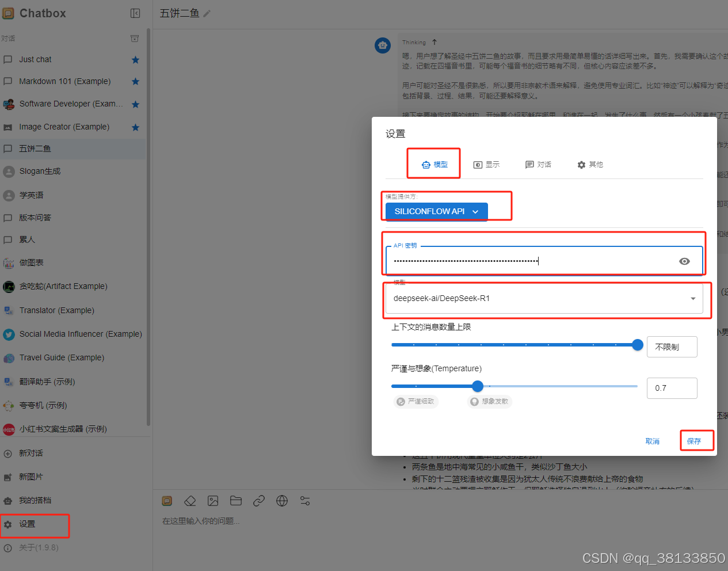Click temperature value field 0.7
This screenshot has width=728, height=571.
click(672, 388)
